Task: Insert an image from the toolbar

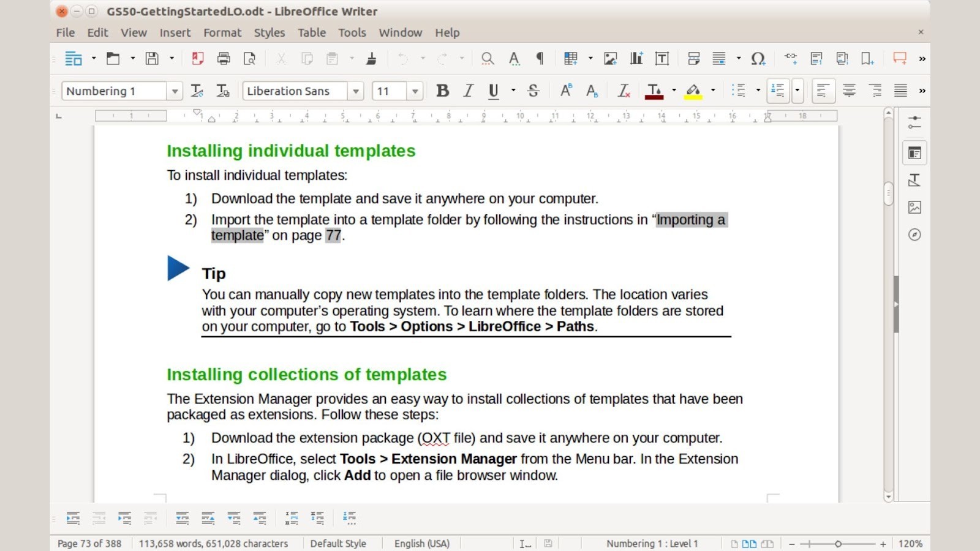Action: click(609, 58)
